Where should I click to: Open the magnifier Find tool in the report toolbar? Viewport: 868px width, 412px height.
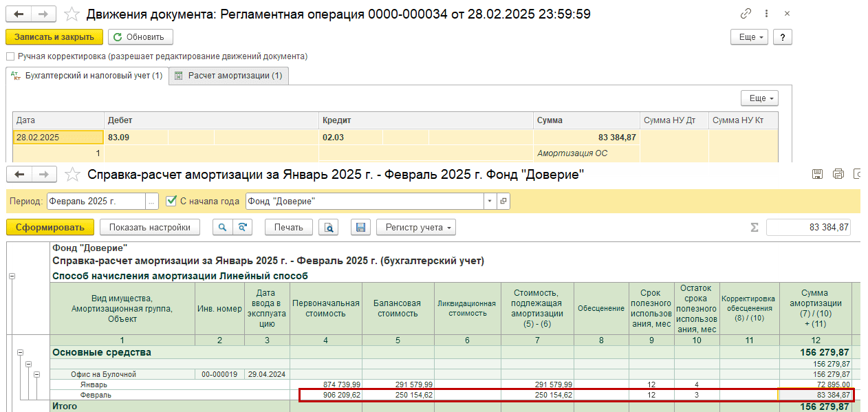[x=222, y=227]
